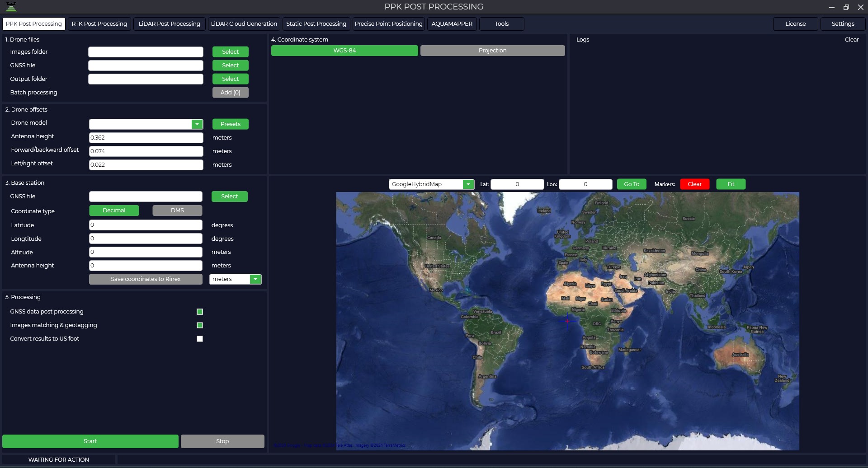Viewport: 868px width, 468px height.
Task: Switch to RTK Post Processing tab
Action: (x=99, y=24)
